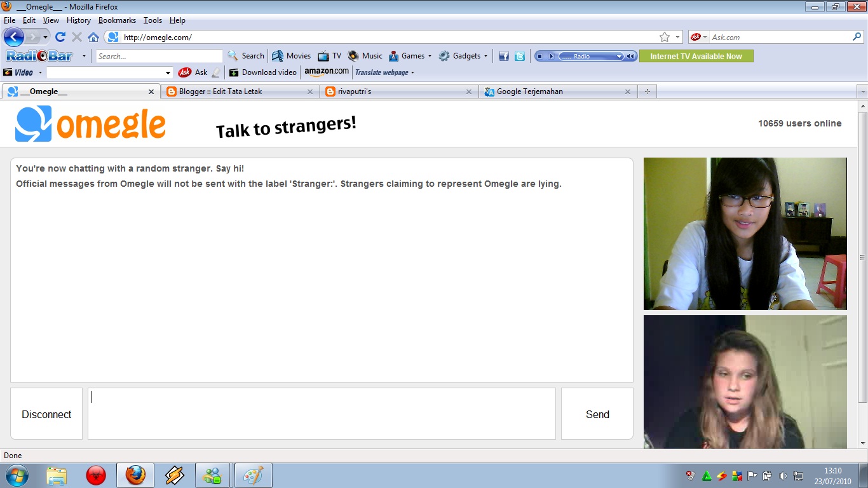
Task: Open Movies from the RadioBar
Action: click(x=291, y=56)
